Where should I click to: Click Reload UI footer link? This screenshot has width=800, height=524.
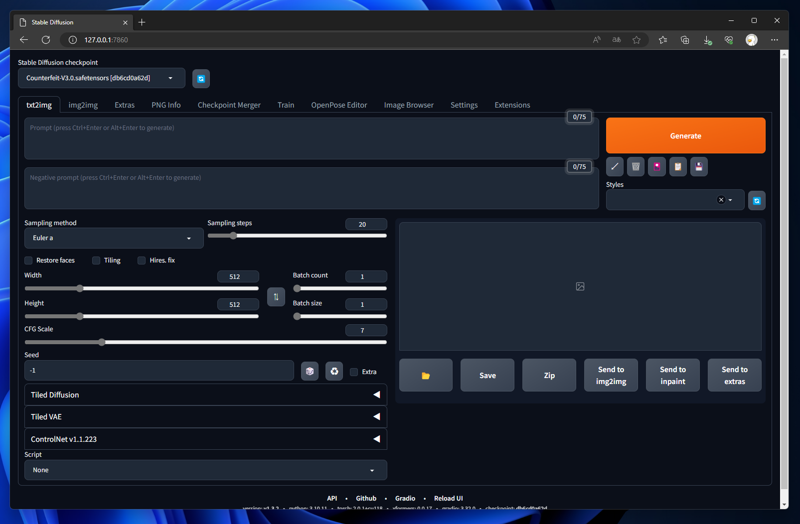point(448,498)
